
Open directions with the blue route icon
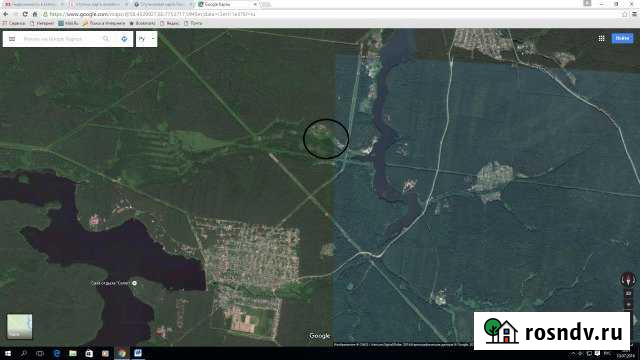[x=124, y=39]
